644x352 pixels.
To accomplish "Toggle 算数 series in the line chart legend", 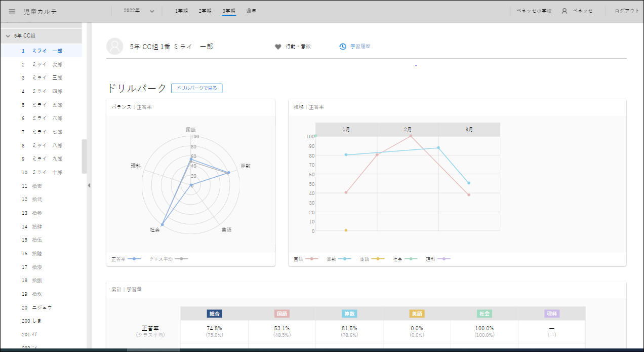I will pyautogui.click(x=339, y=259).
